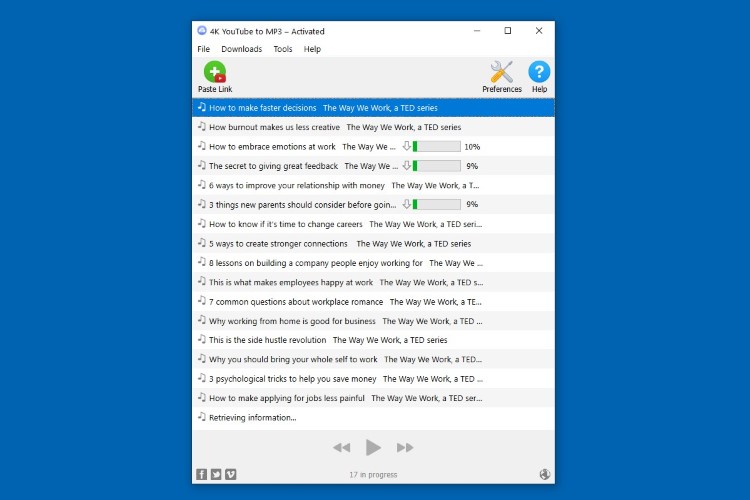750x500 pixels.
Task: Select 'How to make faster decisions' track
Action: point(263,108)
